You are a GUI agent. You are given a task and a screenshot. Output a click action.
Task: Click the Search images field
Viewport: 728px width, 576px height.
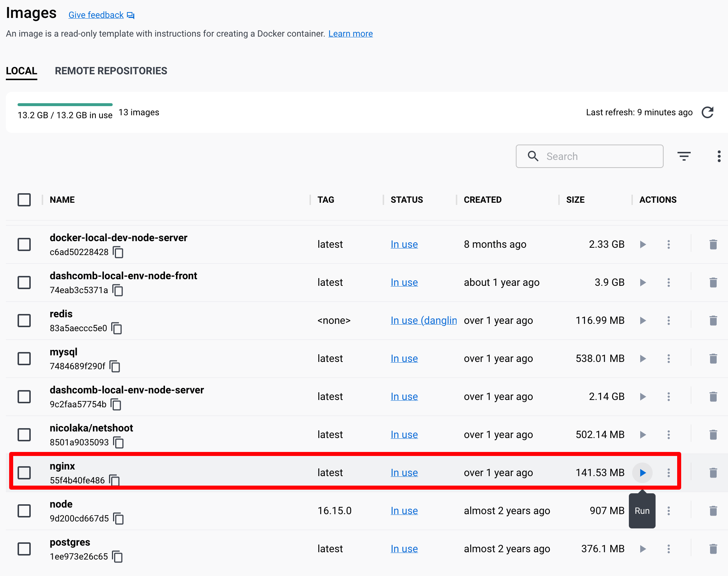(x=589, y=156)
